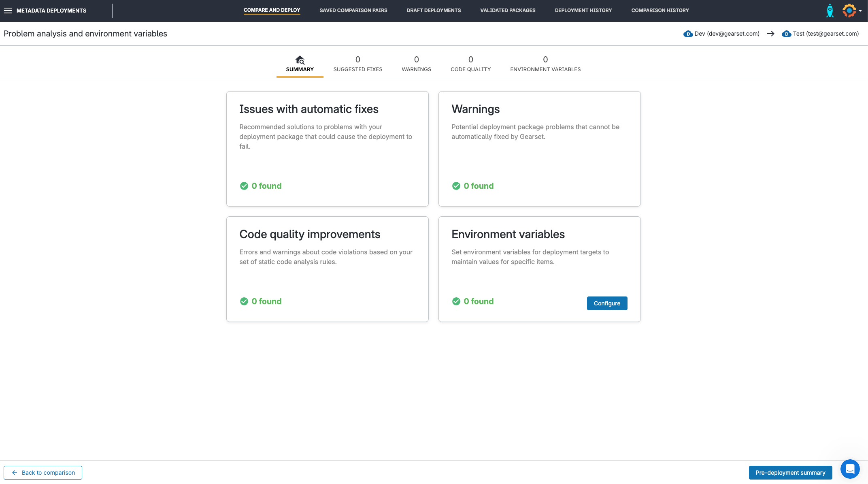The height and width of the screenshot is (484, 868).
Task: Open the Environment Variables tab
Action: (545, 64)
